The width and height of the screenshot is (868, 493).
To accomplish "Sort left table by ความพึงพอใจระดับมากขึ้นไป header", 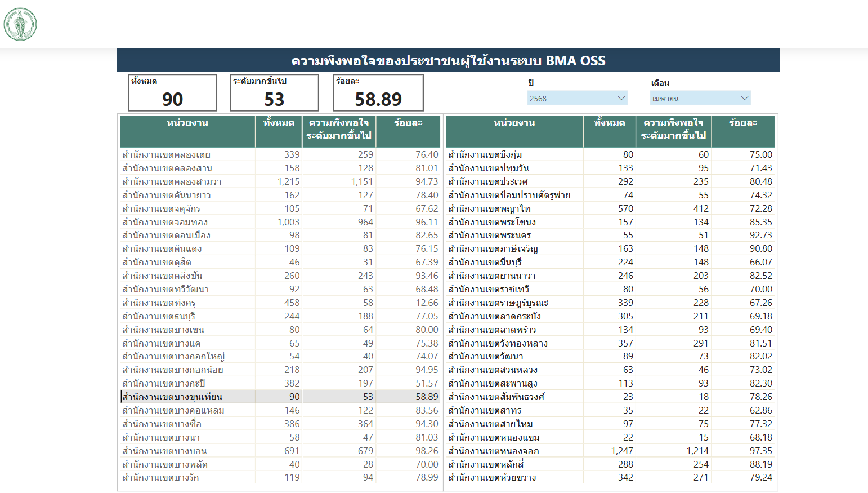I will [x=339, y=131].
